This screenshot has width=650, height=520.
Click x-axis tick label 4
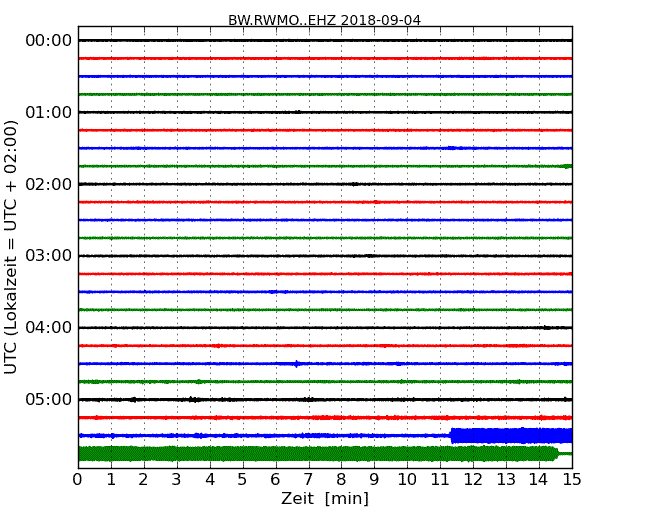coord(210,480)
